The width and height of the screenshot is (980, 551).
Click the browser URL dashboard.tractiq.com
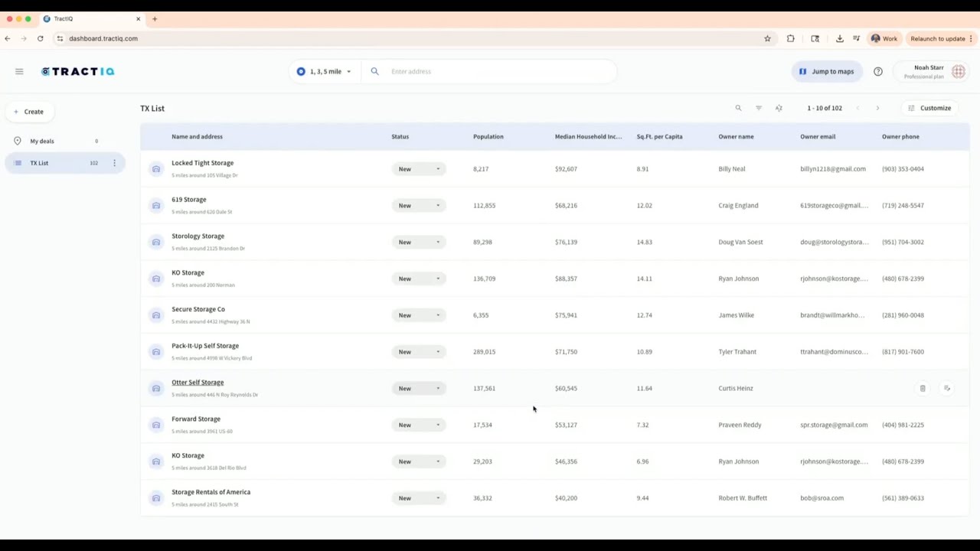point(103,38)
